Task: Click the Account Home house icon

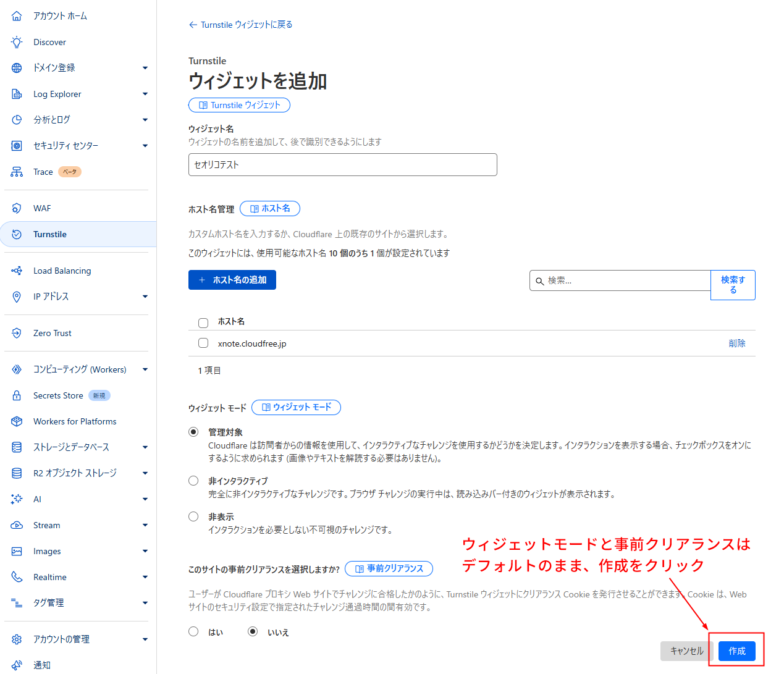Action: (x=17, y=16)
